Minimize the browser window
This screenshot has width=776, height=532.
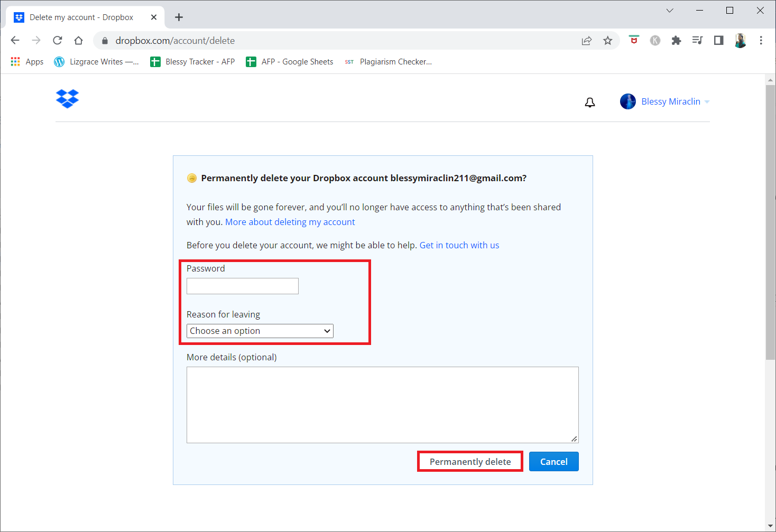coord(700,11)
